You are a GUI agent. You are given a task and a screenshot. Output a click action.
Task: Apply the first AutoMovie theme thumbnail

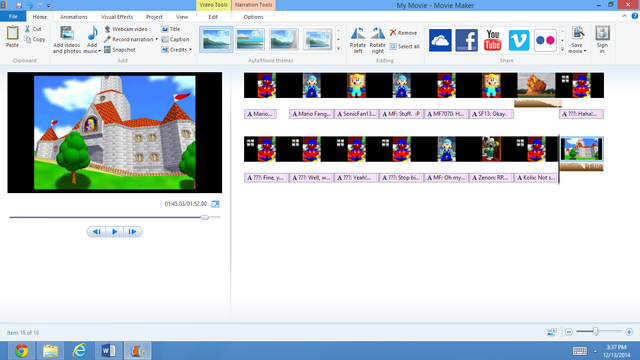click(216, 40)
